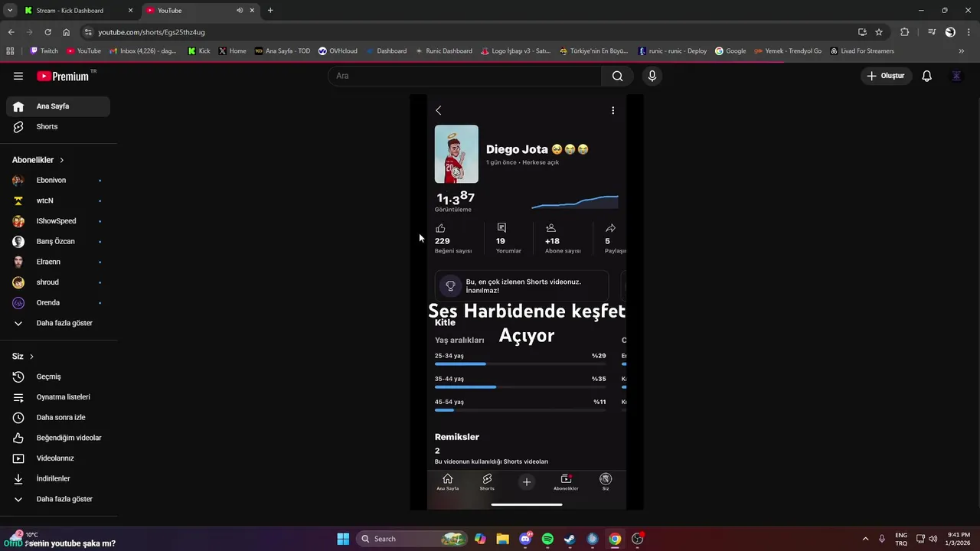Screen dimensions: 980x551
Task: Click the share arrow icon in the short
Action: 610,228
